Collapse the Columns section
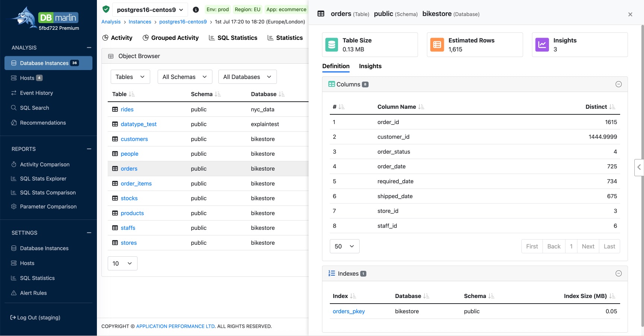644x336 pixels. (619, 84)
